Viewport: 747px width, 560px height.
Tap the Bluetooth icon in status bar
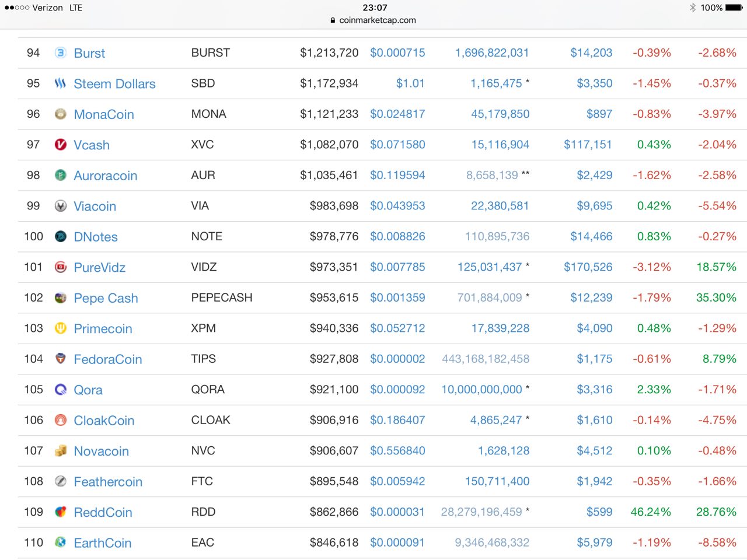pyautogui.click(x=693, y=8)
